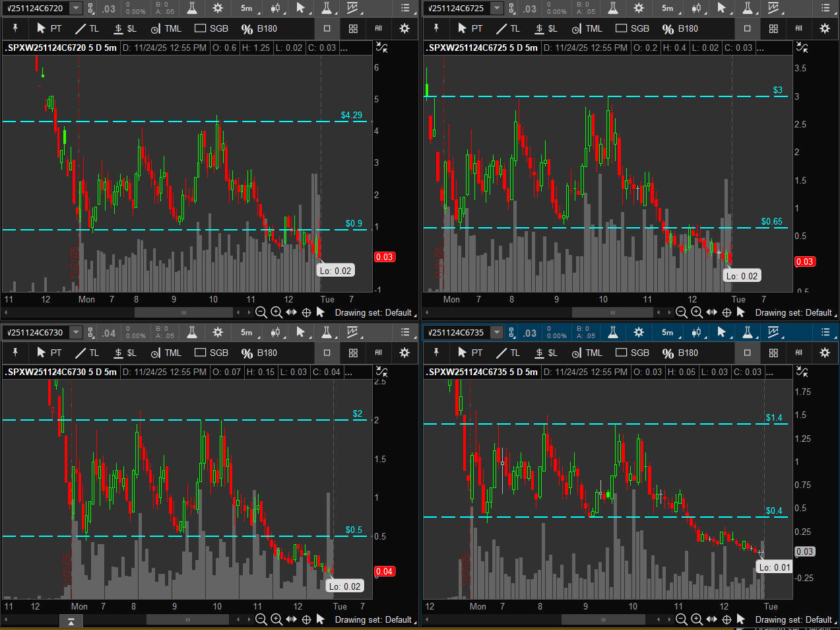Image resolution: width=840 pixels, height=630 pixels.
Task: Select the $L price level tool in the C6725 chart
Action: click(546, 28)
